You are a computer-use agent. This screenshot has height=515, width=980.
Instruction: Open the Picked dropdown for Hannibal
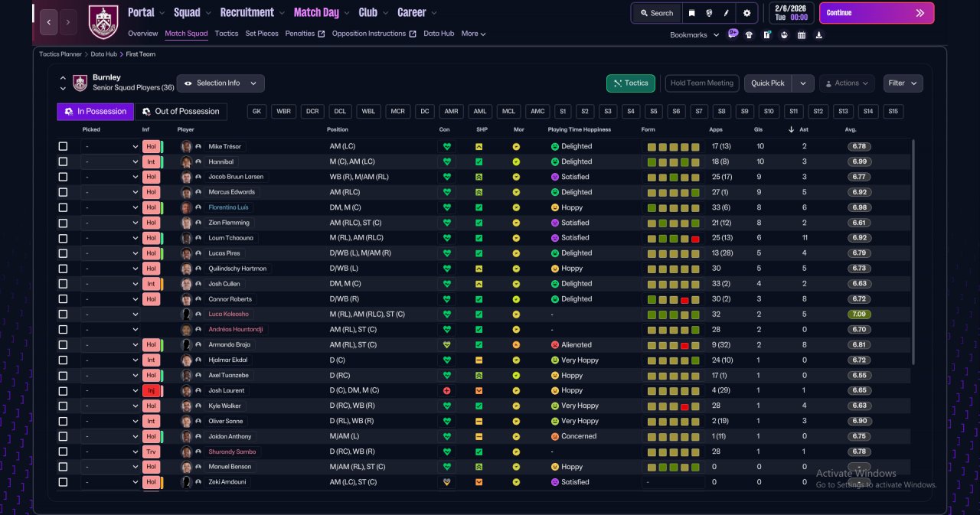(111, 161)
